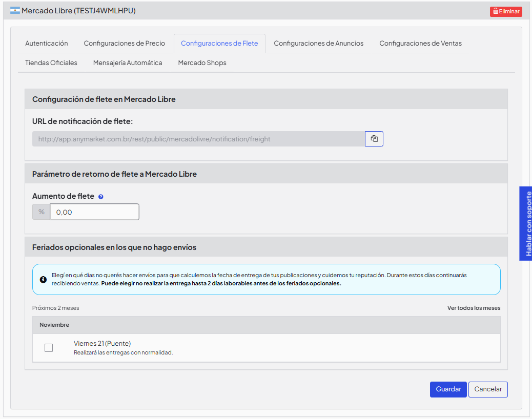Click the freight notification URL field
The height and width of the screenshot is (419, 532).
(198, 139)
